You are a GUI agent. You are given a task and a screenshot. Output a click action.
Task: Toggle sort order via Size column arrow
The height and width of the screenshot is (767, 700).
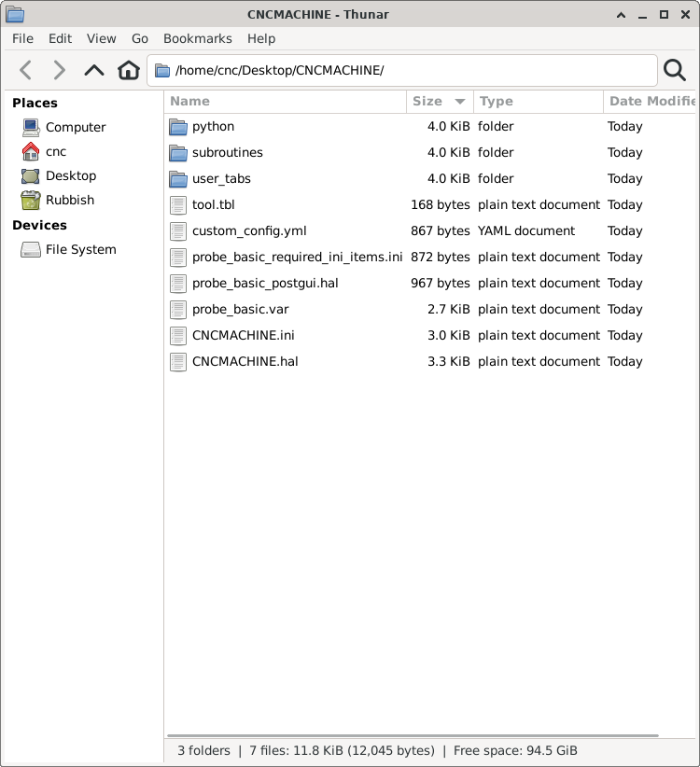460,102
